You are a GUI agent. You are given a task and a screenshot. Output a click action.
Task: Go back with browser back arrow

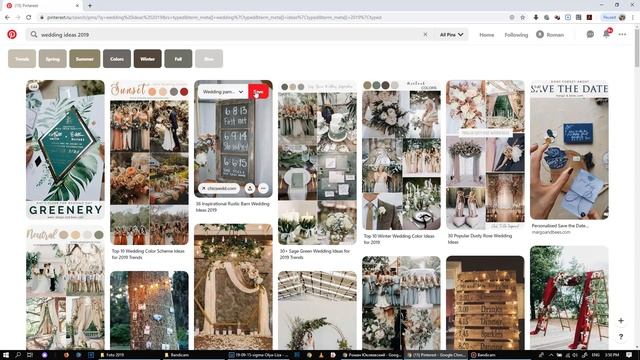pyautogui.click(x=7, y=18)
